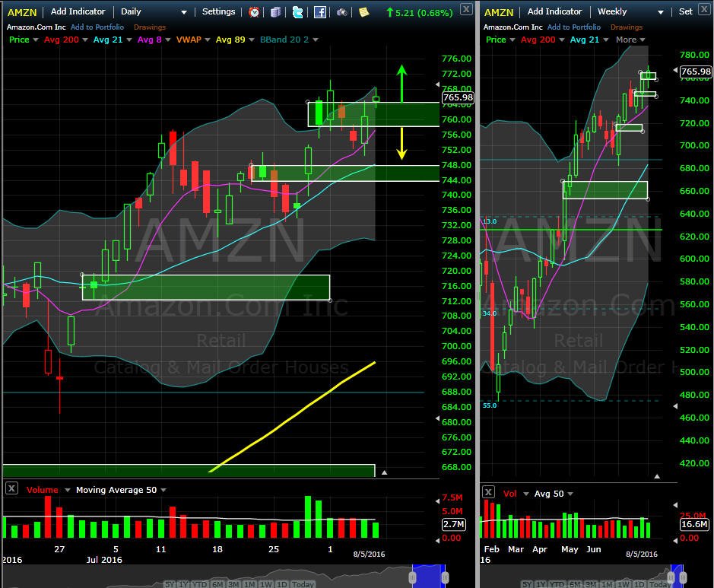
Task: Select the 6M range button on daily chart
Action: pos(217,584)
